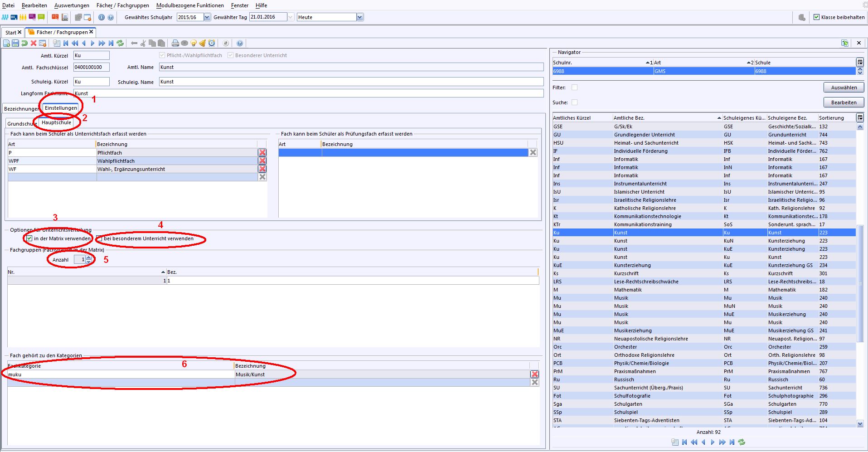The height and width of the screenshot is (452, 868).
Task: Open the Heute day dropdown
Action: click(360, 17)
